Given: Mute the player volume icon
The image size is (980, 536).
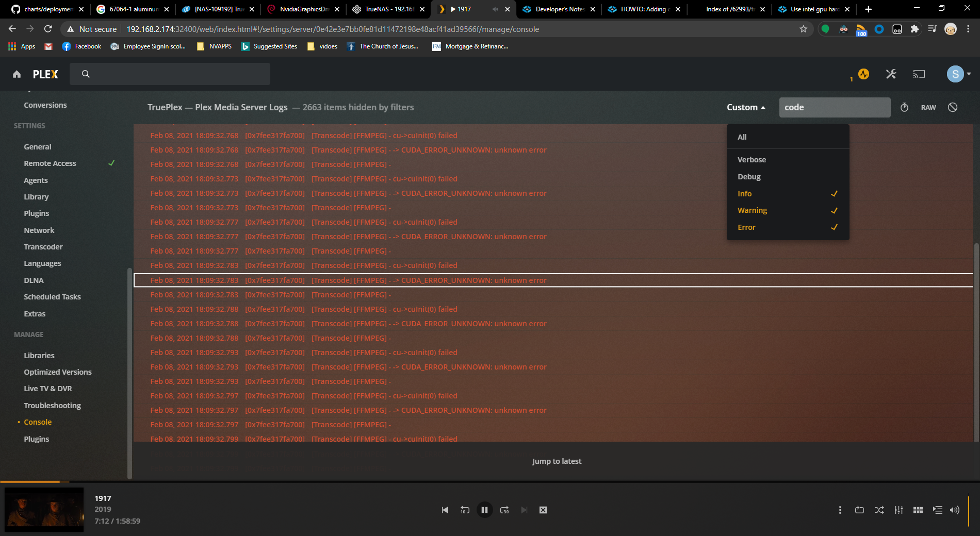Looking at the screenshot, I should (955, 510).
